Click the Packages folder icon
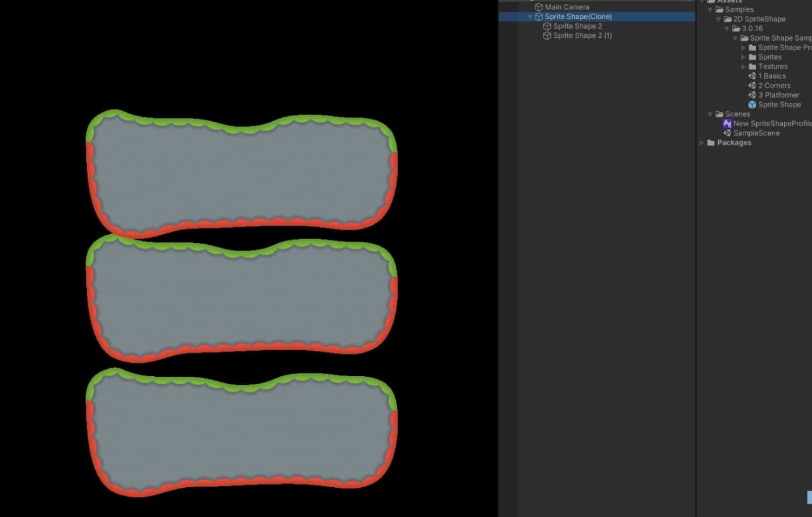 [711, 143]
